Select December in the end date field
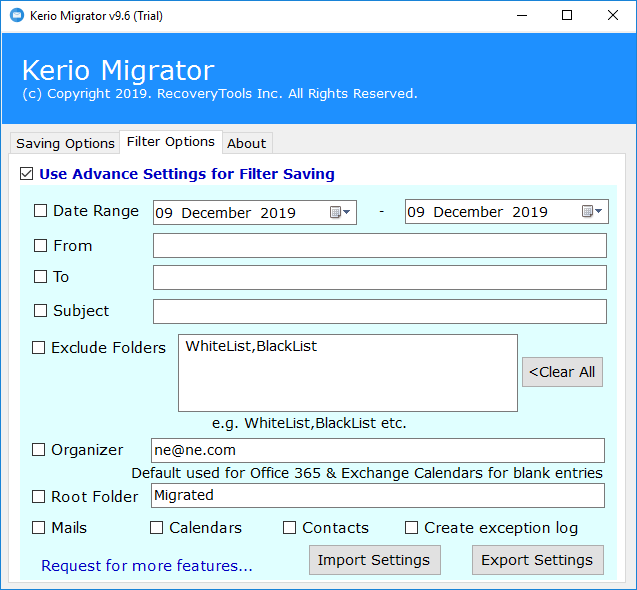Image resolution: width=637 pixels, height=590 pixels. coord(468,212)
